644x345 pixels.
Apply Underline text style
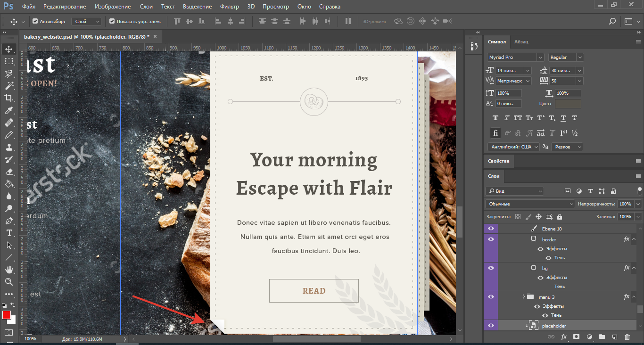[563, 118]
